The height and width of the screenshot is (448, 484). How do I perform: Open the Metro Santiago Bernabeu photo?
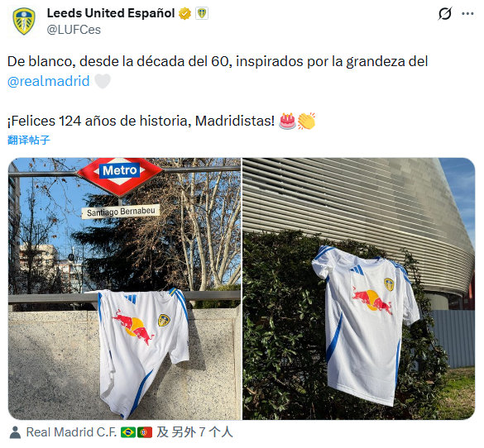click(x=124, y=288)
